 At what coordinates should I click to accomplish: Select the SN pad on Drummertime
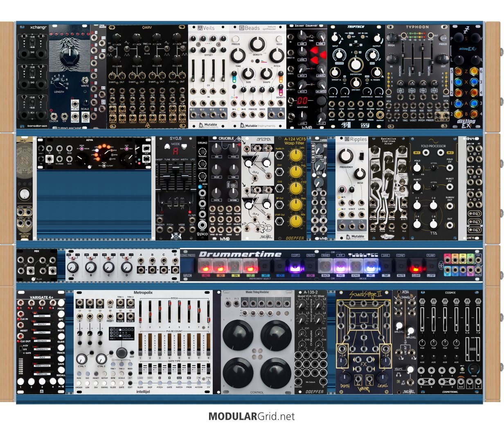[x=235, y=266]
